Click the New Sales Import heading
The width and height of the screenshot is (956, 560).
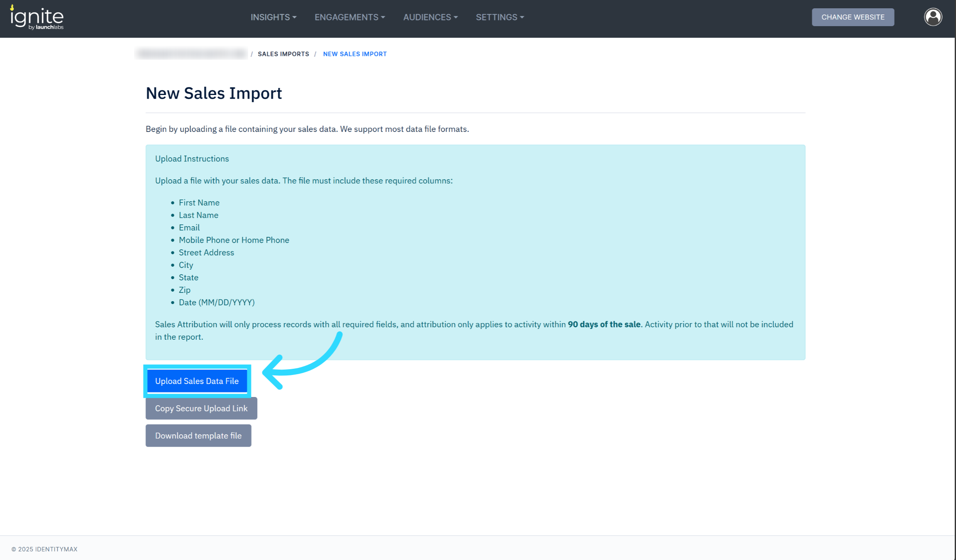[214, 93]
